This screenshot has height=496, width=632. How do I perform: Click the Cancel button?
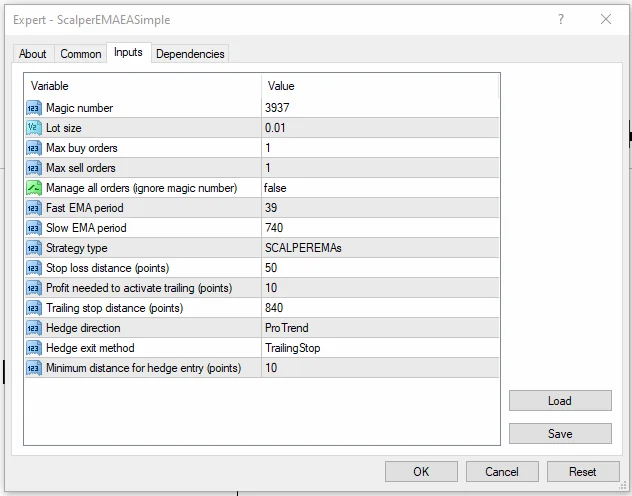pyautogui.click(x=502, y=471)
